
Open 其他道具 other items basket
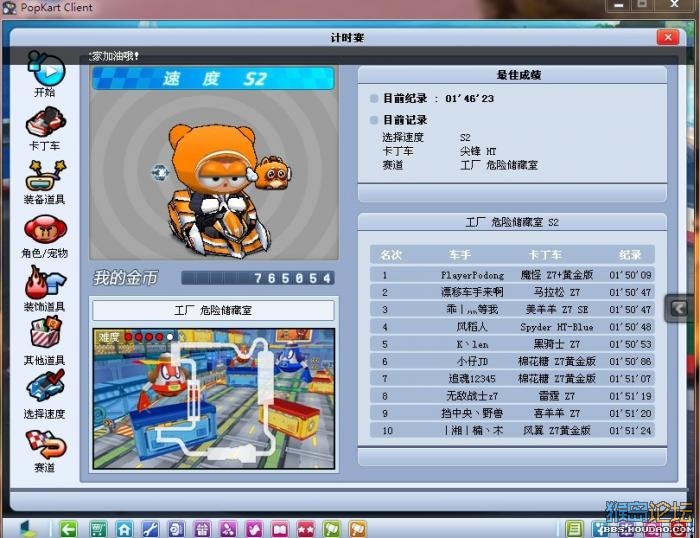(45, 342)
